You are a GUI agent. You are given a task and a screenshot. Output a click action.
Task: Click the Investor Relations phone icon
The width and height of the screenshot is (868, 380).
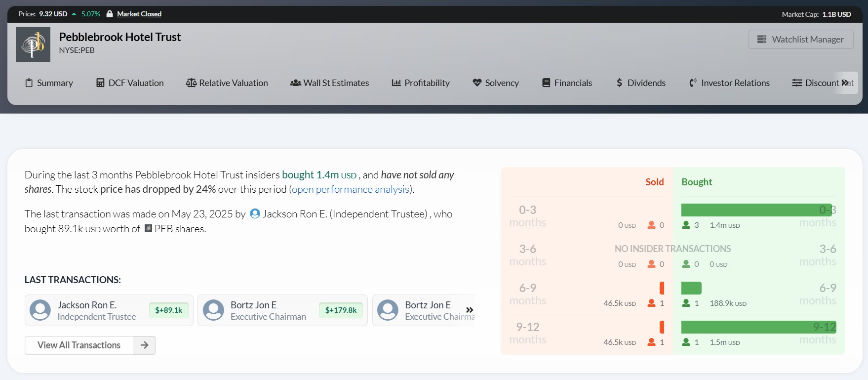(x=693, y=83)
